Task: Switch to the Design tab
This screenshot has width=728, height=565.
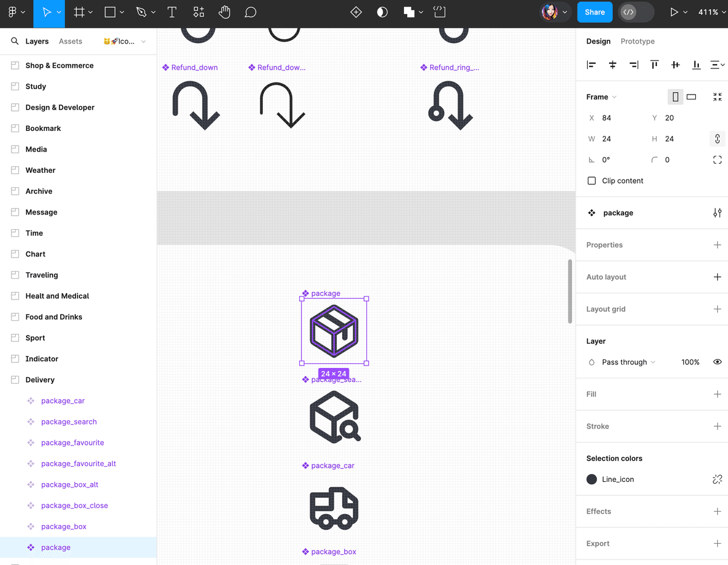Action: tap(598, 41)
